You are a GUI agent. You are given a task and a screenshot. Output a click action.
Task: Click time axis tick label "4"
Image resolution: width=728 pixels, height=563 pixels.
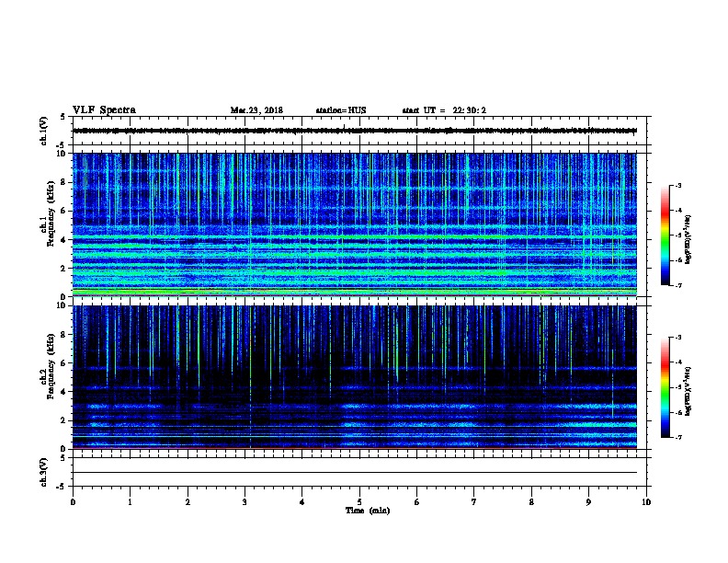point(302,502)
